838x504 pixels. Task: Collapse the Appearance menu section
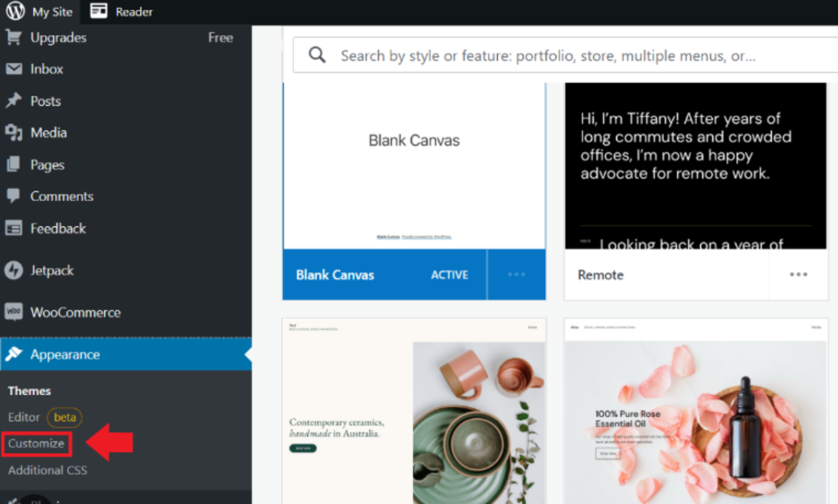click(65, 354)
